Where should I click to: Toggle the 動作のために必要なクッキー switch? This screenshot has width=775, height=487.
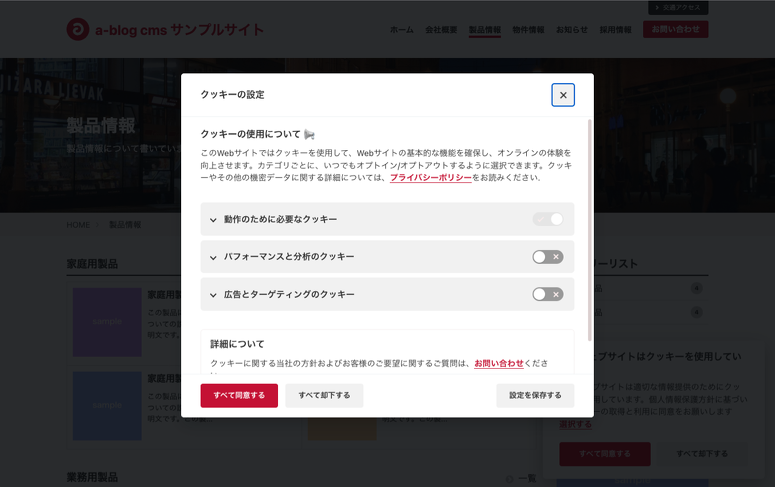pyautogui.click(x=547, y=219)
